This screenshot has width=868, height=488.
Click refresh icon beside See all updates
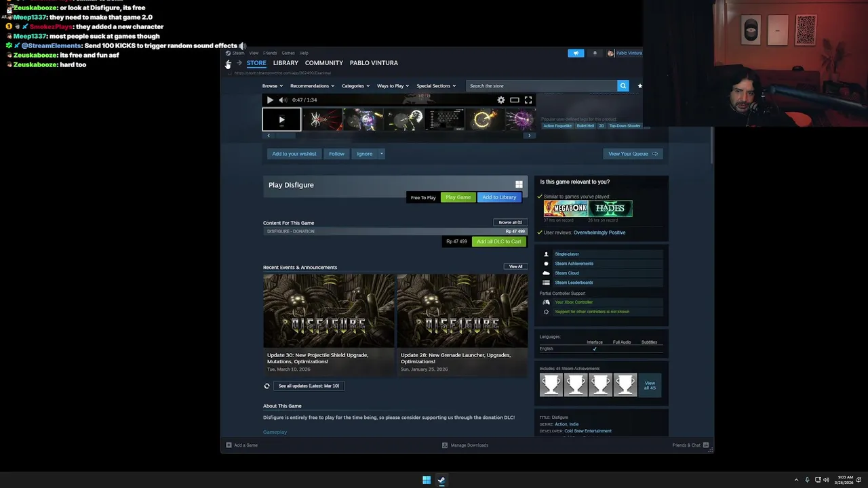click(x=267, y=386)
